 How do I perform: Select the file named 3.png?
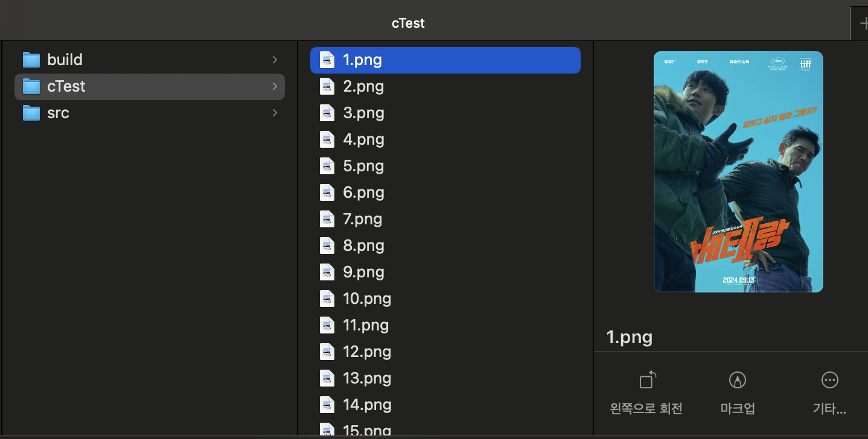coord(363,113)
